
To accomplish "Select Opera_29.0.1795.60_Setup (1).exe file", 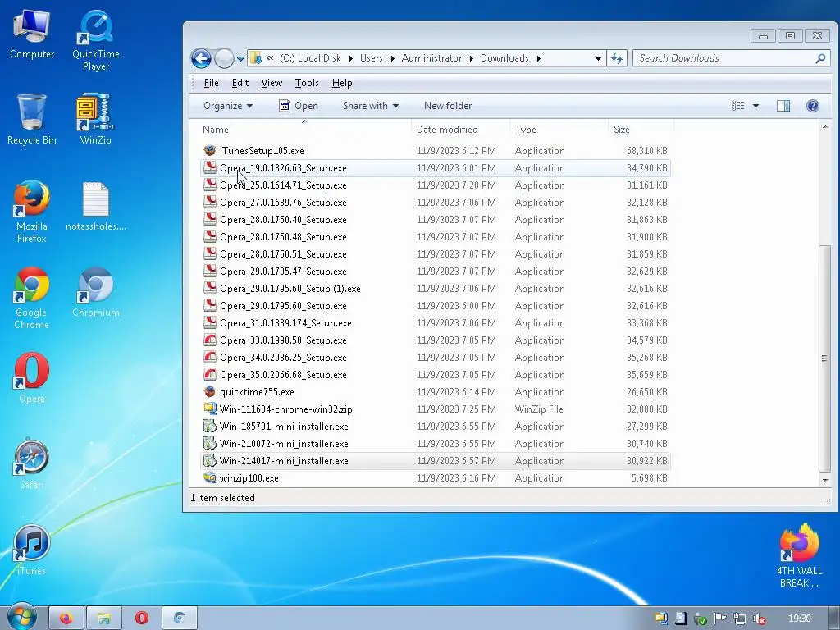I will [435, 289].
